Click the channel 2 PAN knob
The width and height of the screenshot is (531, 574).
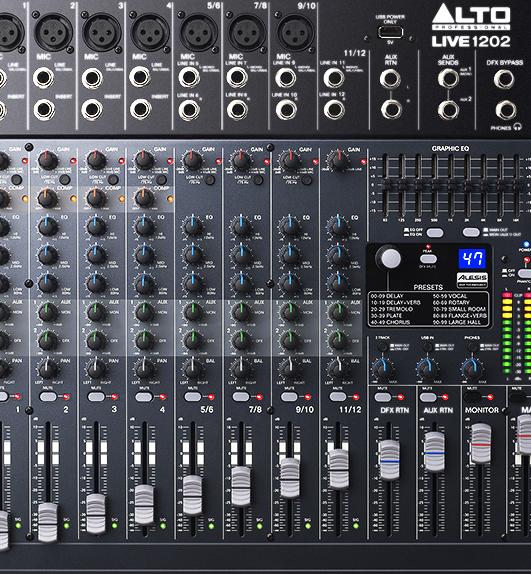click(48, 369)
